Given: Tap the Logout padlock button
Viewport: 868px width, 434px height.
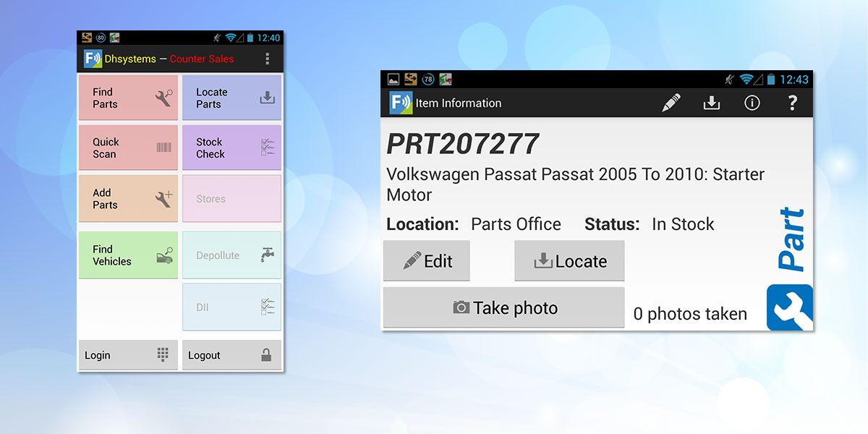Looking at the screenshot, I should pyautogui.click(x=231, y=355).
